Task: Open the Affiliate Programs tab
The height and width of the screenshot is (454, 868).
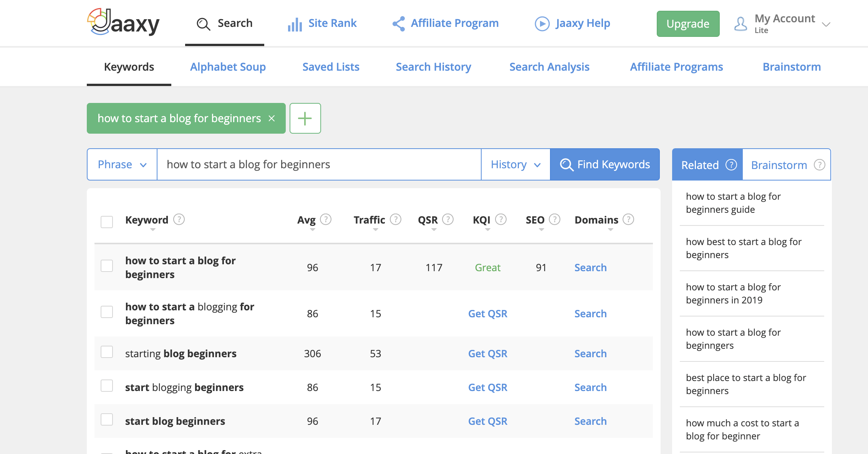Action: [x=676, y=67]
